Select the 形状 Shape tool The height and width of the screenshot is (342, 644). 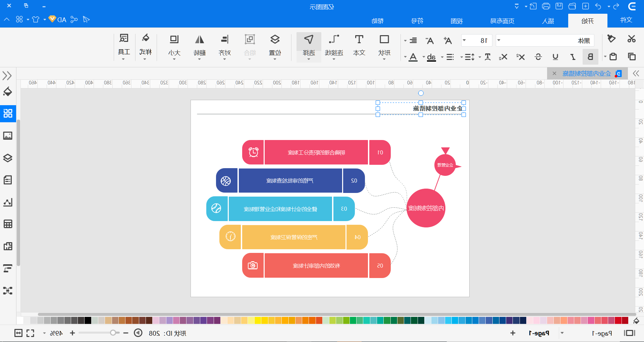(x=384, y=46)
